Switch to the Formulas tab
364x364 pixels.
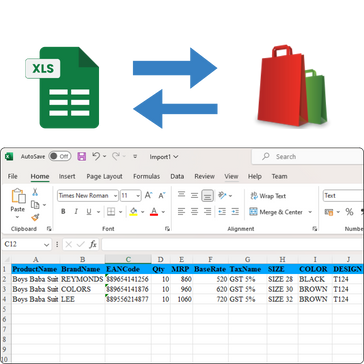(x=146, y=176)
